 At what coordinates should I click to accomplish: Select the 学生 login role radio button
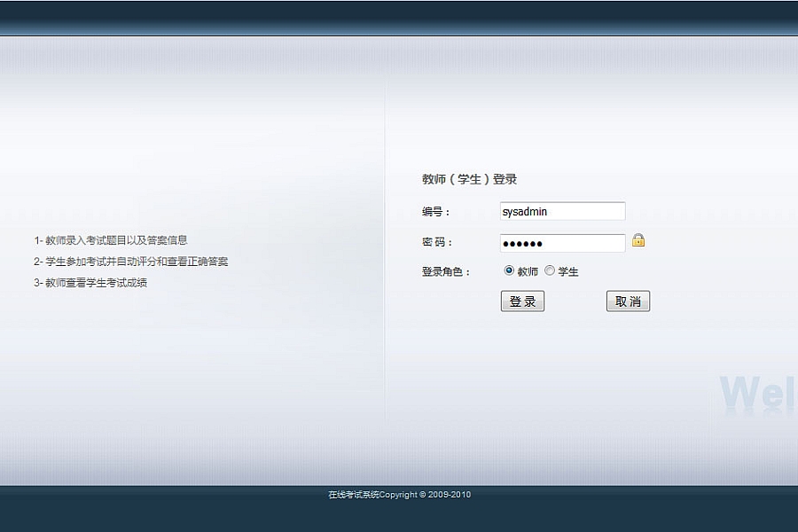[x=550, y=270]
